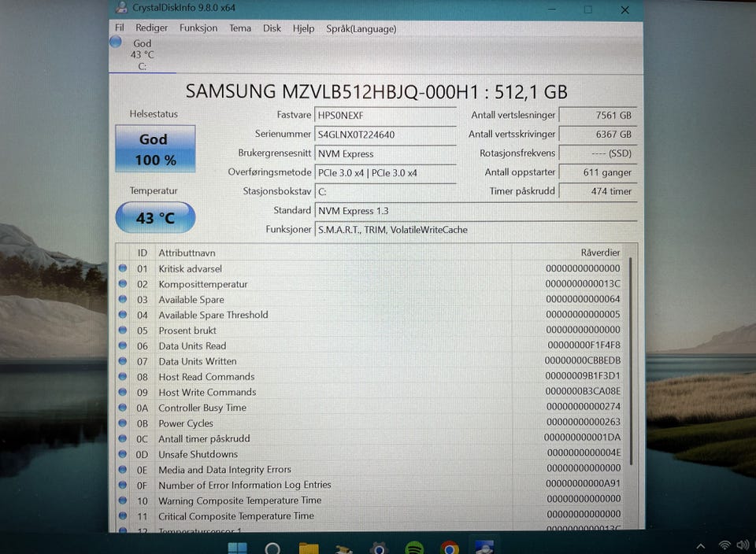This screenshot has width=756, height=554.
Task: Open the Disk menu
Action: (272, 28)
